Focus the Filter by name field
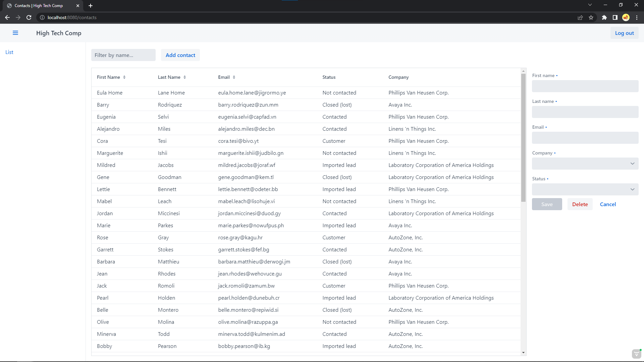 (123, 55)
